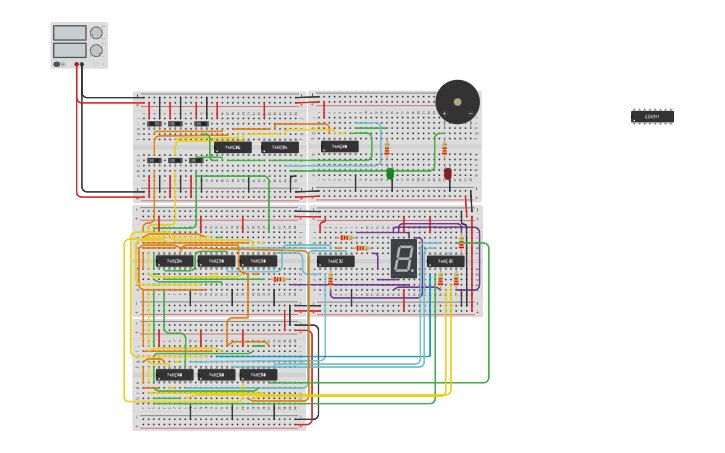The height and width of the screenshot is (453, 725).
Task: Select the horizontal resistor on middle-left breadboard
Action: (279, 279)
